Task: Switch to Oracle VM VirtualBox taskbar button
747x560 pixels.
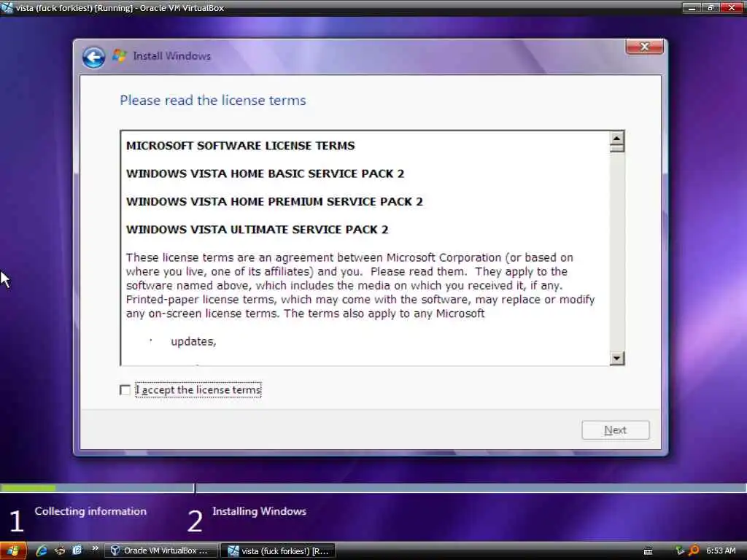Action: [161, 551]
